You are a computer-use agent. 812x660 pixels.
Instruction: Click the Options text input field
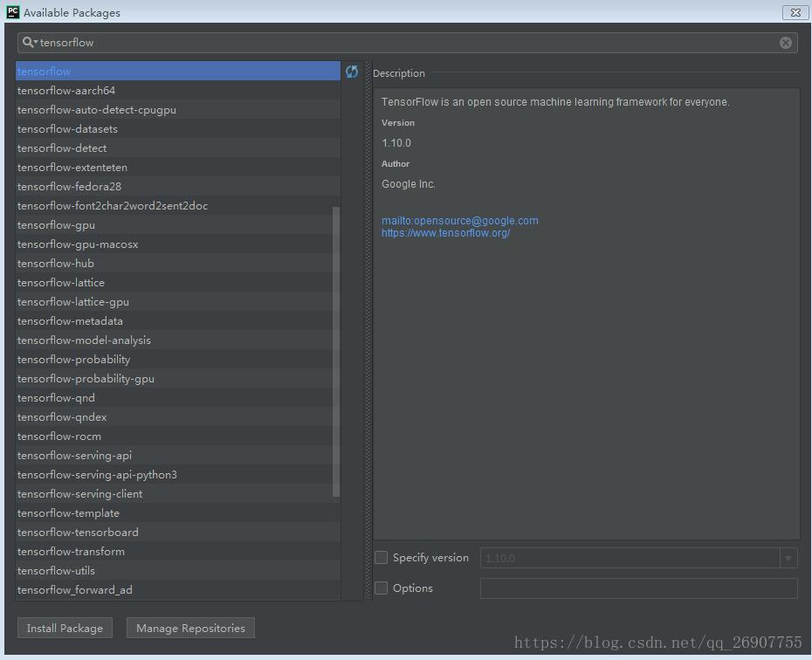(x=638, y=588)
